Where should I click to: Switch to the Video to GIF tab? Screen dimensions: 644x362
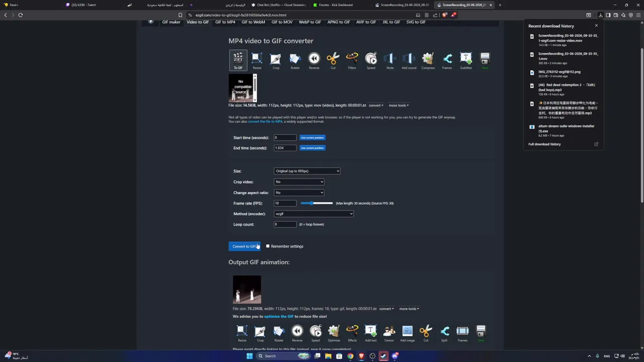(198, 22)
